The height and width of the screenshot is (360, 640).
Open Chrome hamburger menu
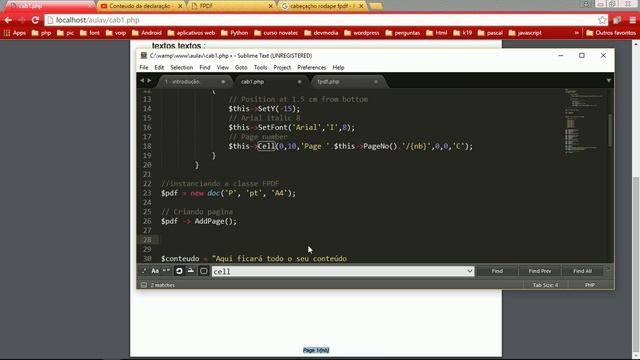click(632, 20)
